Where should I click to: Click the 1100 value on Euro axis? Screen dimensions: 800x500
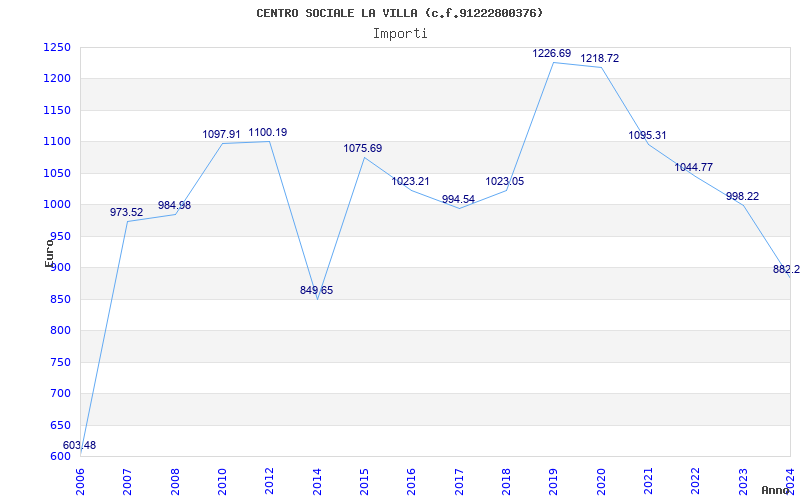[56, 142]
